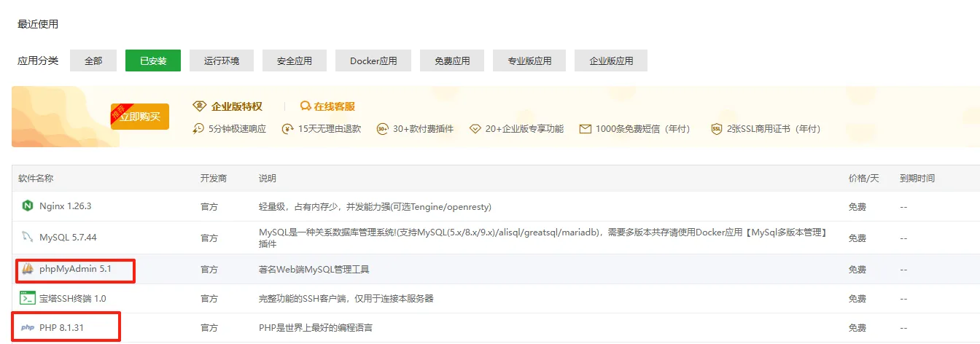Click the MySQL dolphin icon
980x344 pixels.
28,238
